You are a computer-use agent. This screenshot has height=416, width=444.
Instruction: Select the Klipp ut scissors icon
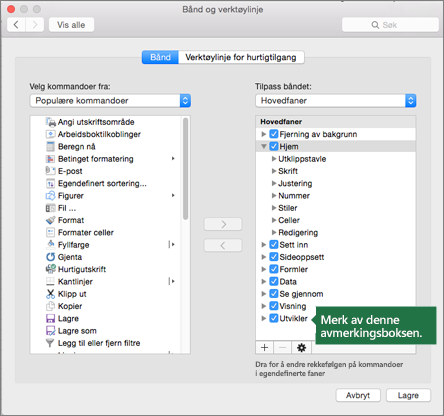click(x=50, y=294)
